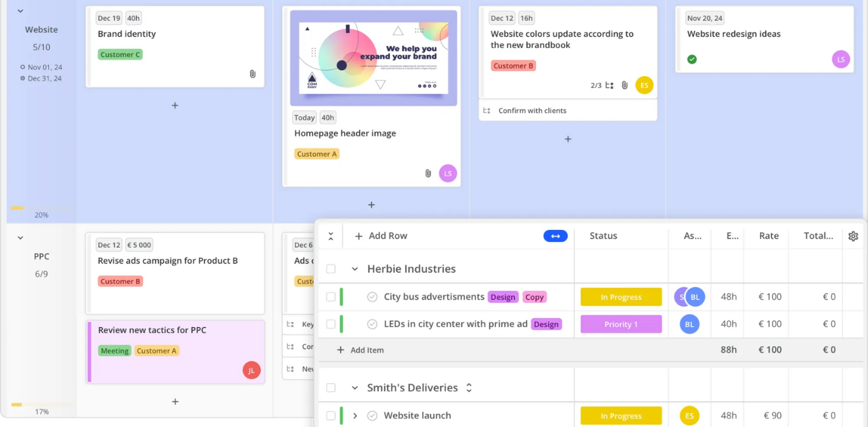
Task: Click the collapse all rows icon in table header
Action: click(331, 236)
